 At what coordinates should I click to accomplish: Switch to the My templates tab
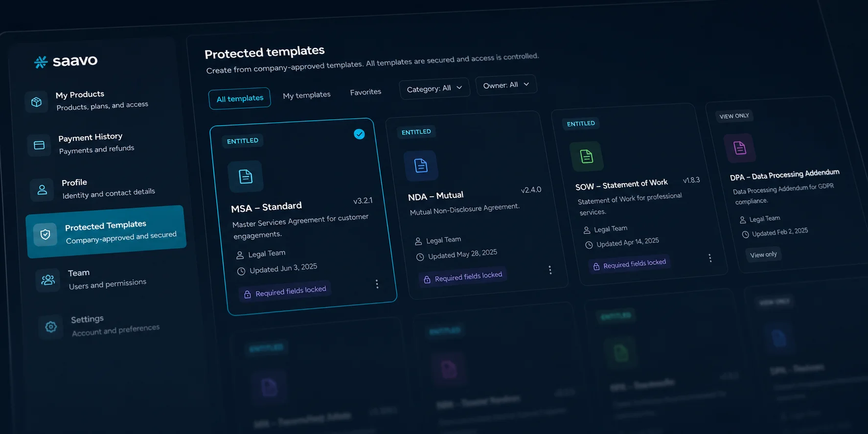tap(307, 95)
